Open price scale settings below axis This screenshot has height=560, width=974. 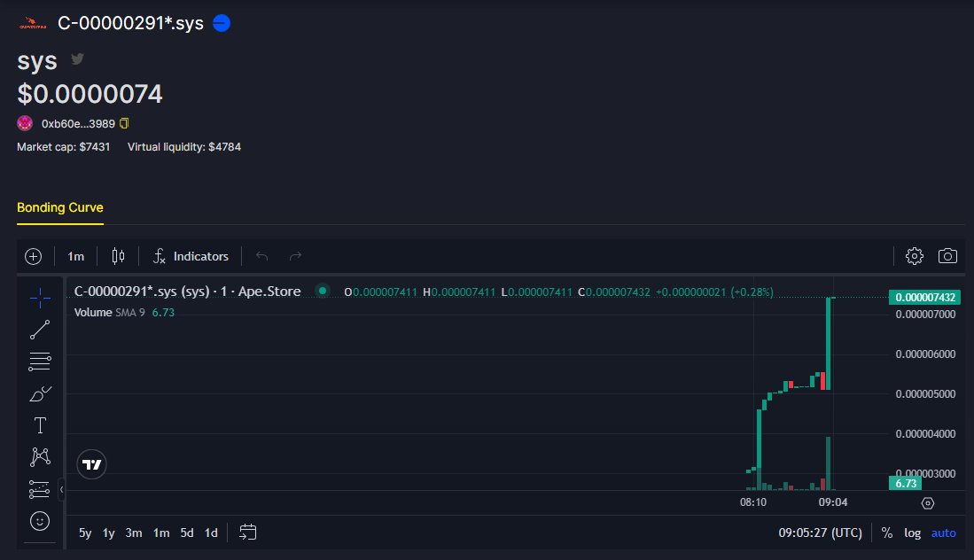[927, 503]
